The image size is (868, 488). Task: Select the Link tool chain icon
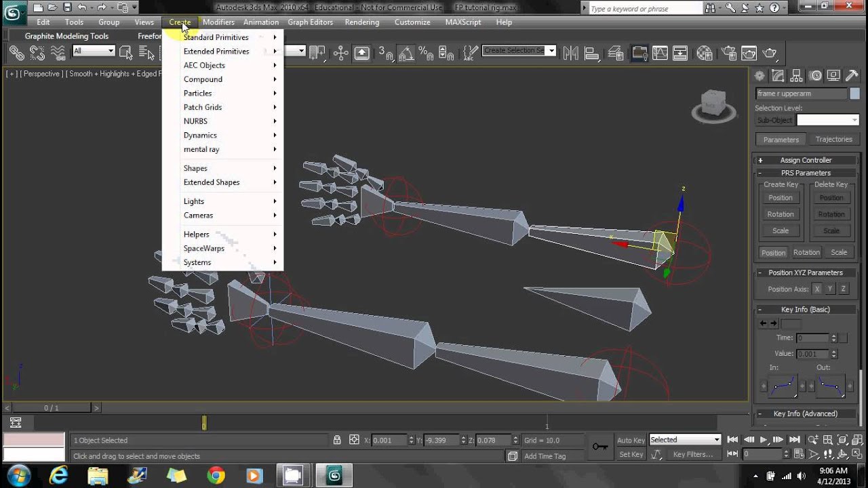(17, 53)
